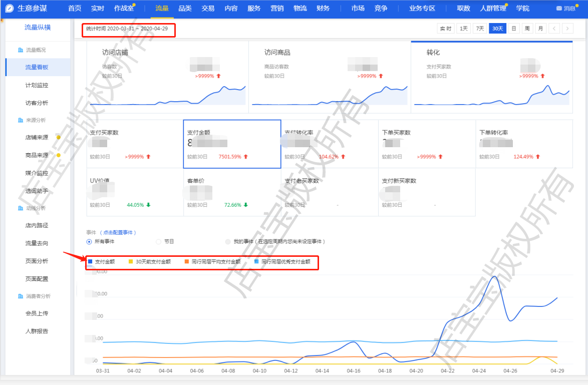Go to next period arrow
588x385 pixels.
pos(567,29)
